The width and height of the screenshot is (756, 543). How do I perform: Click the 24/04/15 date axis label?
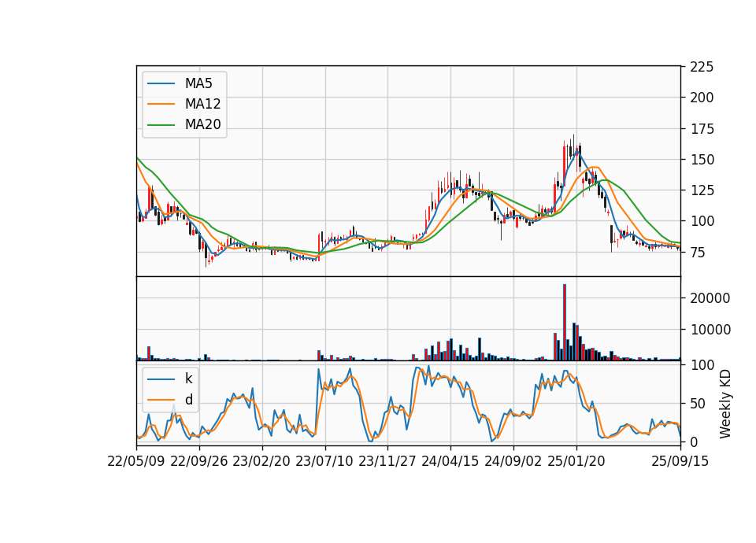tap(450, 461)
